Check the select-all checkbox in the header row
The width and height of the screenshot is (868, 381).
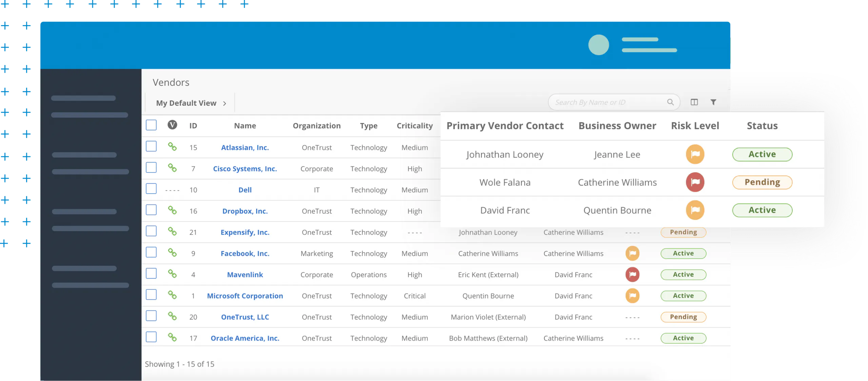pos(151,125)
